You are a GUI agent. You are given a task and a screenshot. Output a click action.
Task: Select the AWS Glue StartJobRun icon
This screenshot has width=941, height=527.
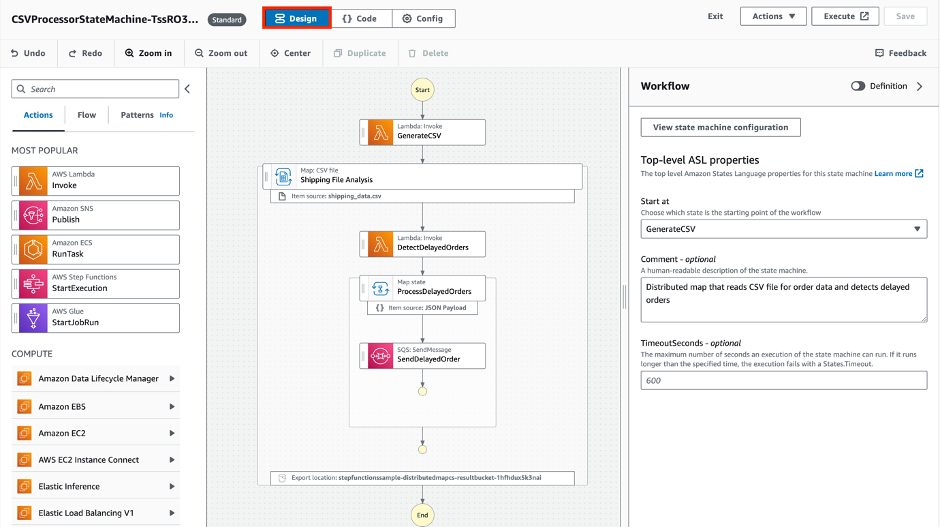click(33, 318)
